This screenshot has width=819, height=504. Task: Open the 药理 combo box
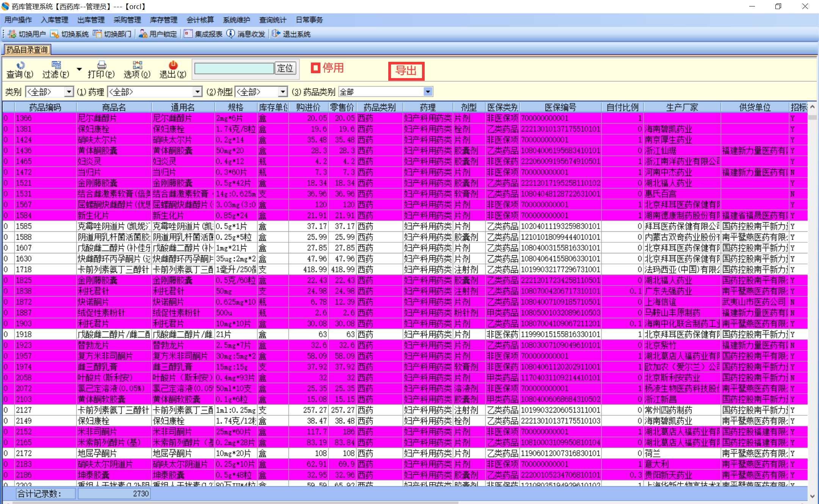coord(198,92)
